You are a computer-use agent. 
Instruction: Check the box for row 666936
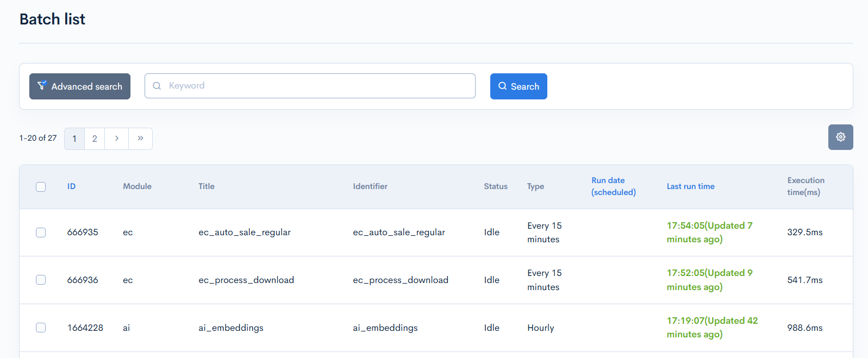pos(41,280)
